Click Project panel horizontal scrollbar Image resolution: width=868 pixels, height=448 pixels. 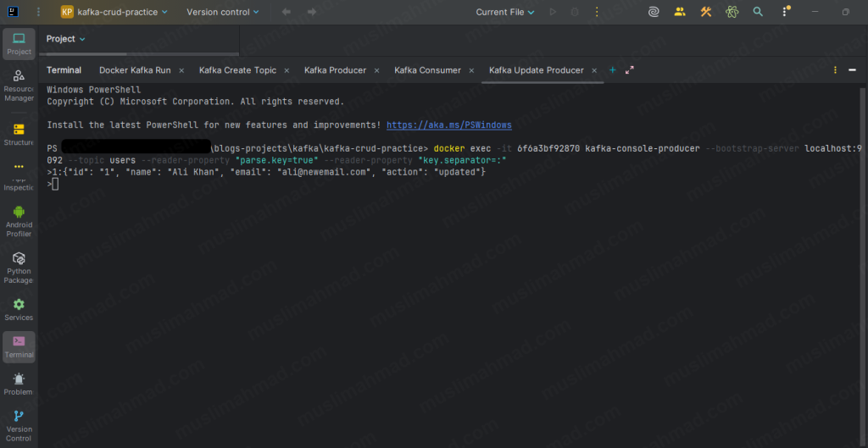pyautogui.click(x=83, y=54)
